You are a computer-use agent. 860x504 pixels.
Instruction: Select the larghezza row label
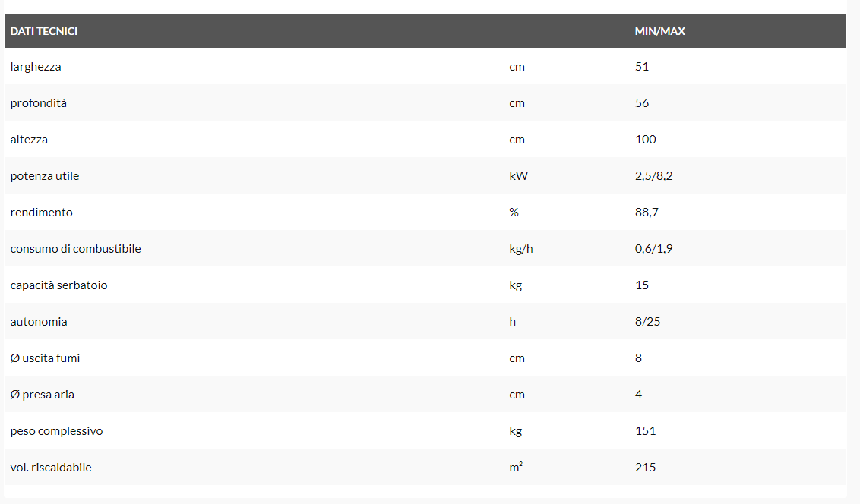click(36, 67)
